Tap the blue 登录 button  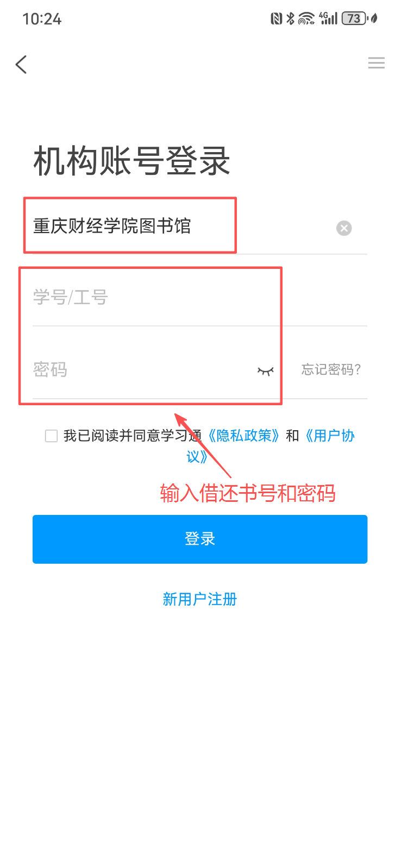click(200, 539)
